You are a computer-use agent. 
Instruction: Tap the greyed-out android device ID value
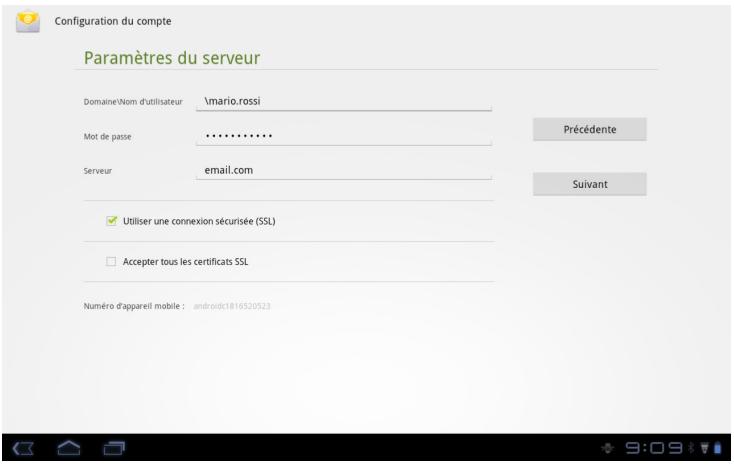(x=232, y=306)
